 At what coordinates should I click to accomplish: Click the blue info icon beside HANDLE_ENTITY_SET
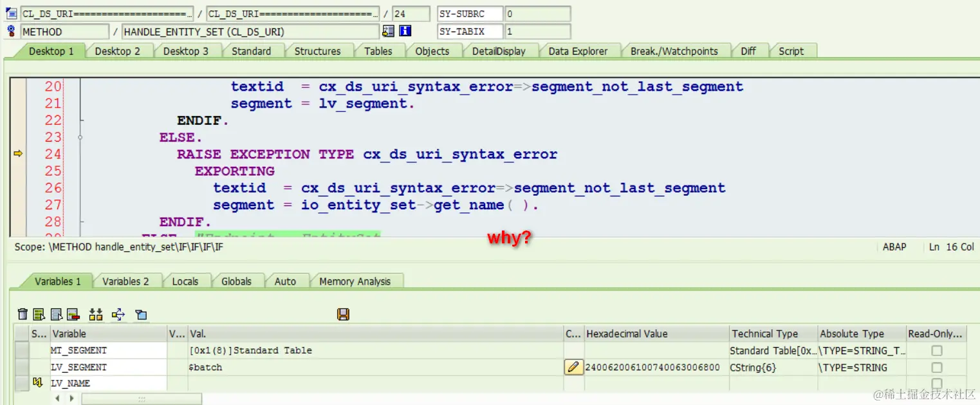405,31
